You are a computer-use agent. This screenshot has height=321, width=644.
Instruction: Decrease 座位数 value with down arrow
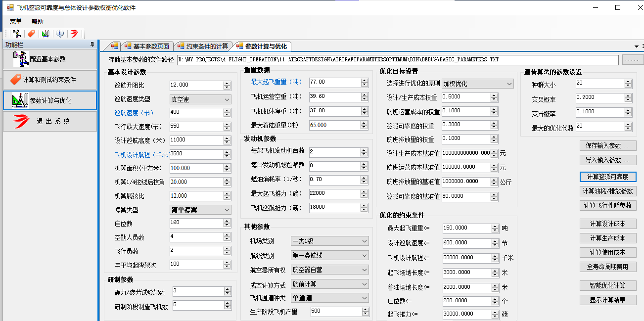(227, 225)
